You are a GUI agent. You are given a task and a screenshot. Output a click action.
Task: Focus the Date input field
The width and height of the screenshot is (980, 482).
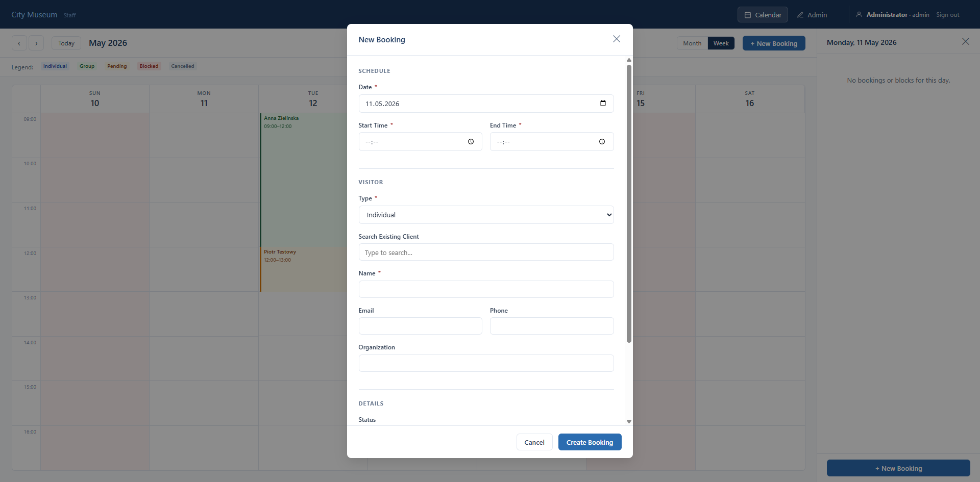[486, 104]
